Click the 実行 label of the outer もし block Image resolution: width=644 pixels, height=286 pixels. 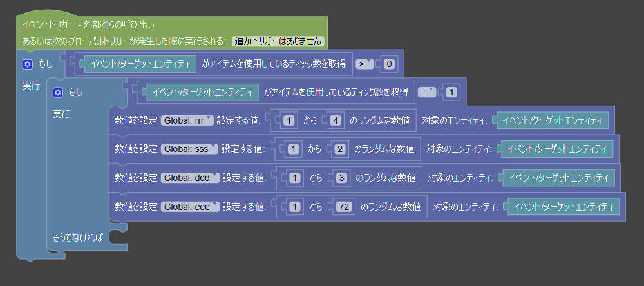click(31, 86)
